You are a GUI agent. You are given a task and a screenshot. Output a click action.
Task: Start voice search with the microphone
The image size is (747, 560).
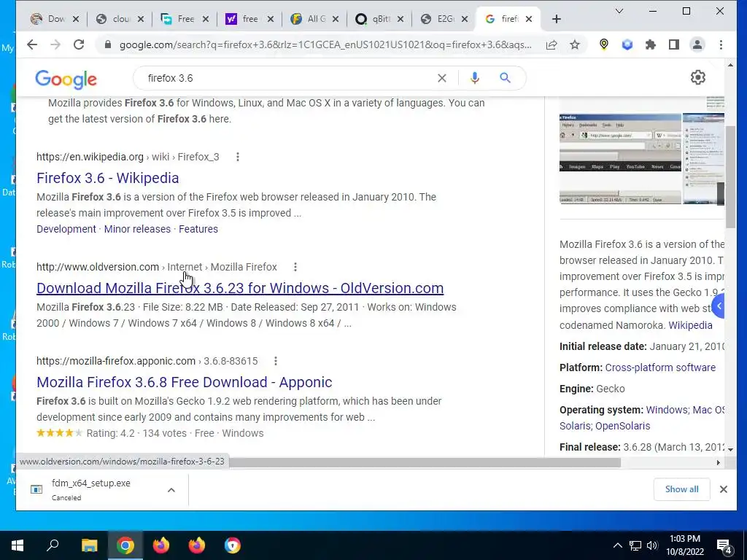[x=474, y=78]
